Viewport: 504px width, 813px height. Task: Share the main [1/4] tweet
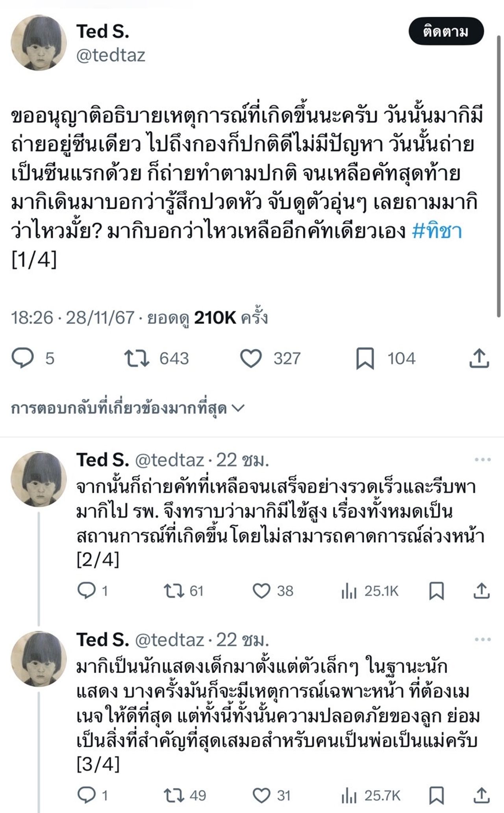click(479, 358)
